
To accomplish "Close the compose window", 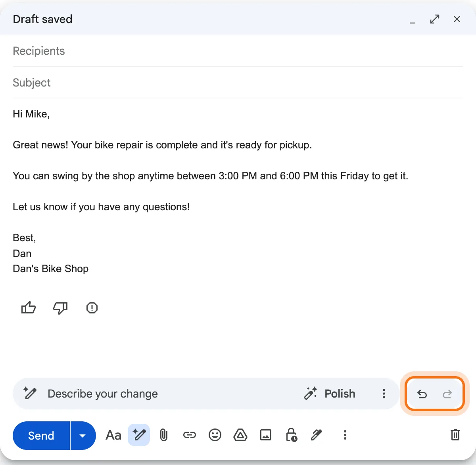I will click(457, 19).
